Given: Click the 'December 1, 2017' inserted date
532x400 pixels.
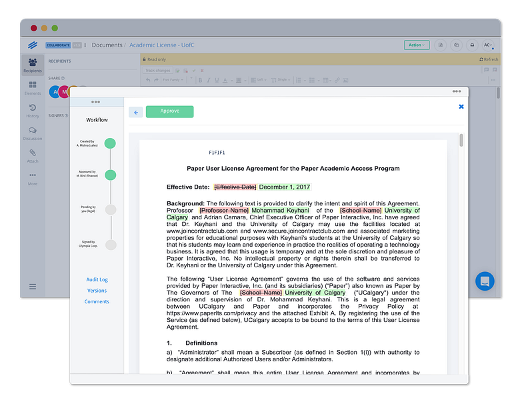Looking at the screenshot, I should (284, 187).
